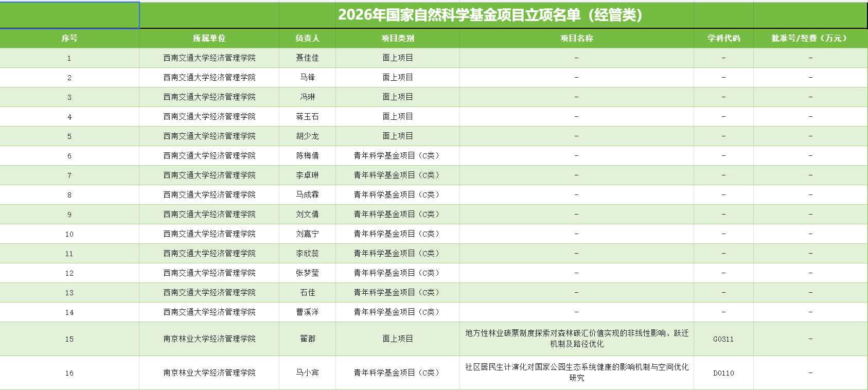This screenshot has width=868, height=390.
Task: Select the cell with name "翟郡"
Action: pyautogui.click(x=307, y=339)
